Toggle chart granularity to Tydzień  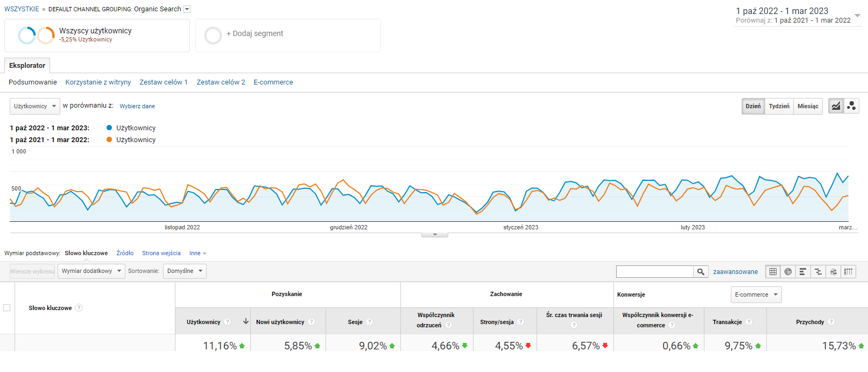point(779,106)
